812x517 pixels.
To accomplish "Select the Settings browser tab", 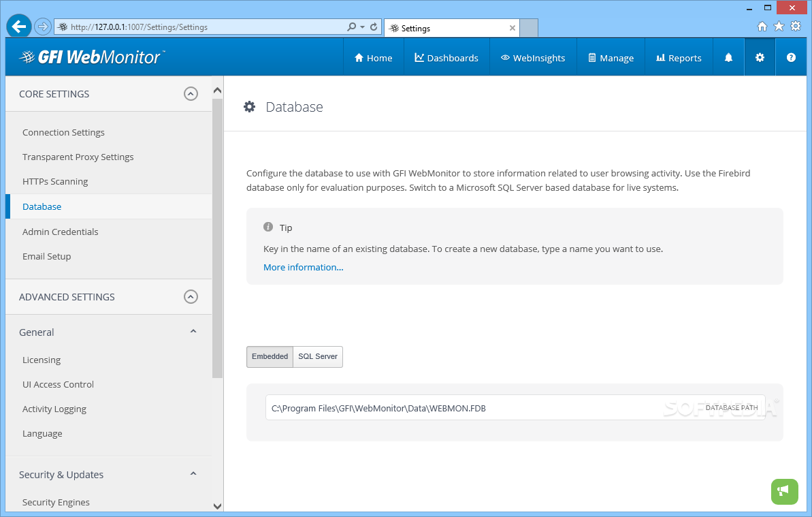I will [x=451, y=28].
